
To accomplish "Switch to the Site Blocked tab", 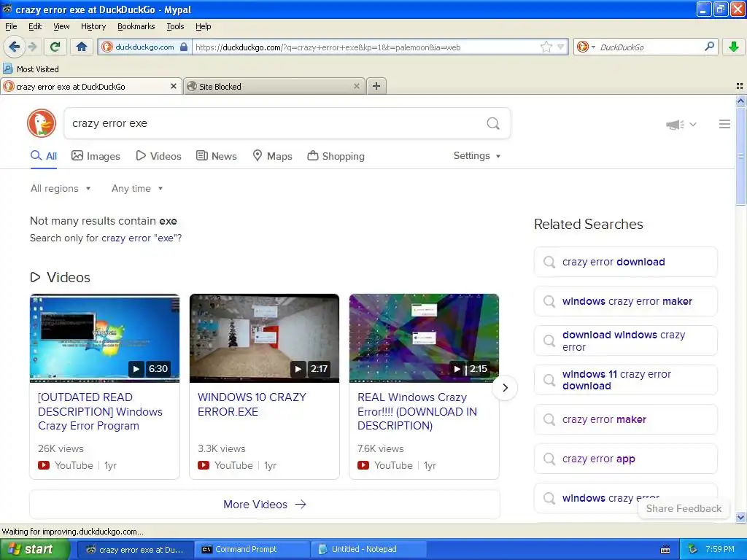I will click(x=274, y=86).
